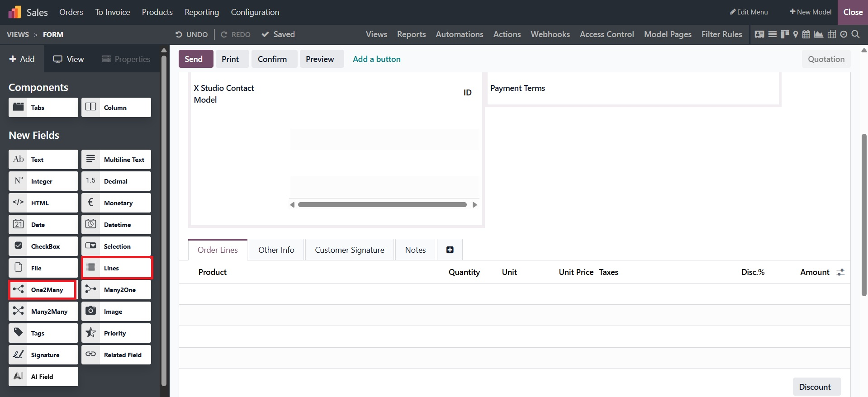Select the Graph view icon
The width and height of the screenshot is (868, 397).
pos(818,34)
